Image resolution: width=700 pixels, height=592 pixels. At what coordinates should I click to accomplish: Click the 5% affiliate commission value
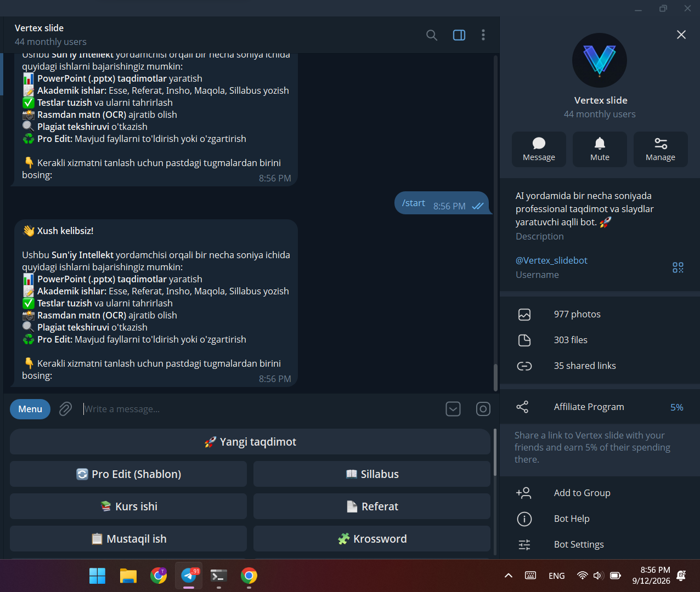[677, 407]
